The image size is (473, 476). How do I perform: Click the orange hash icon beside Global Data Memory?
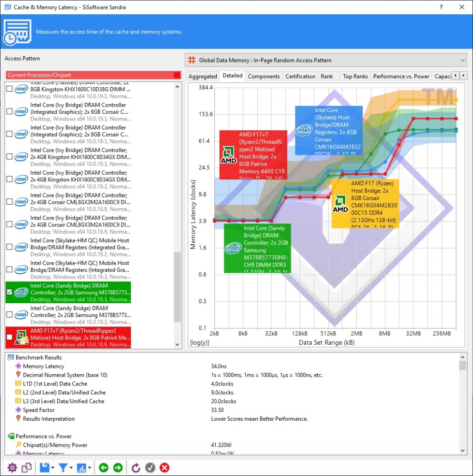point(191,60)
